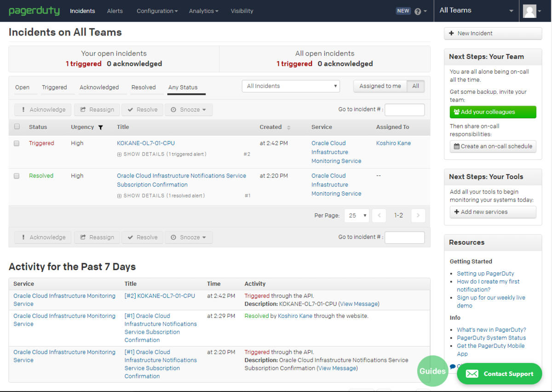The image size is (552, 392).
Task: Toggle the All incidents filter button
Action: (416, 86)
